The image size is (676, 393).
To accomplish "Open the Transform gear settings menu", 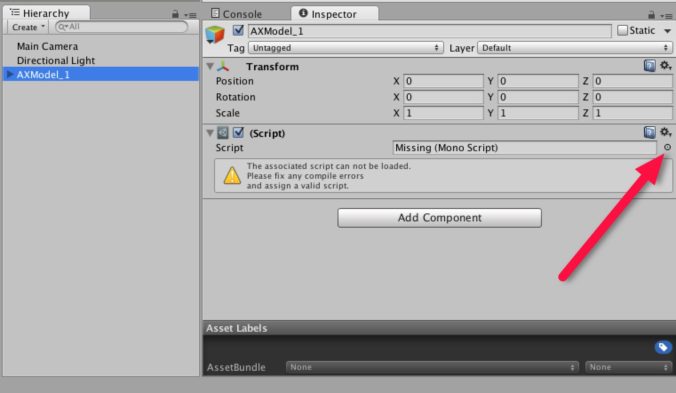I will (x=666, y=66).
